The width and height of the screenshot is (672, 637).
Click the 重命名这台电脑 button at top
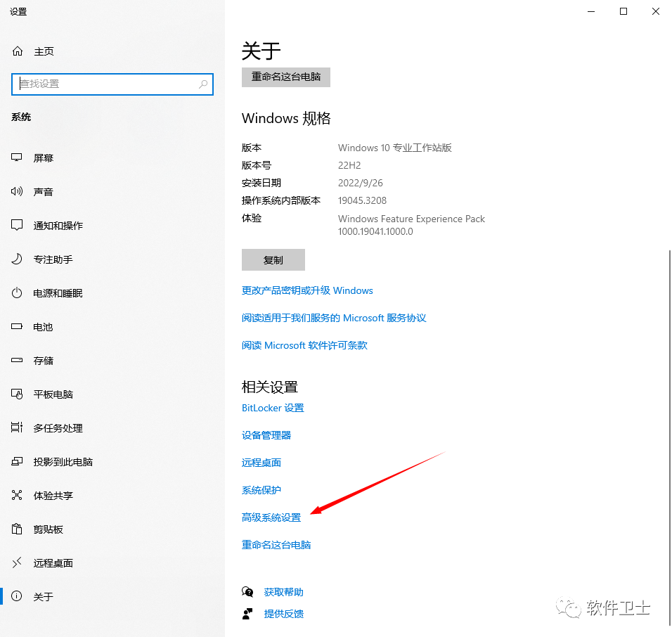286,77
